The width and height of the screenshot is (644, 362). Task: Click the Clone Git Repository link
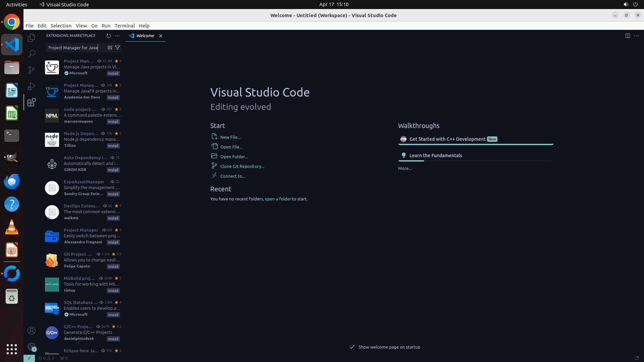pyautogui.click(x=242, y=166)
